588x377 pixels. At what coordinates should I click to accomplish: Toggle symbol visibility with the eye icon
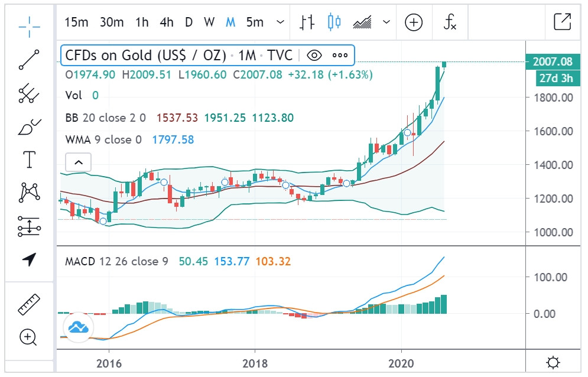(x=314, y=56)
